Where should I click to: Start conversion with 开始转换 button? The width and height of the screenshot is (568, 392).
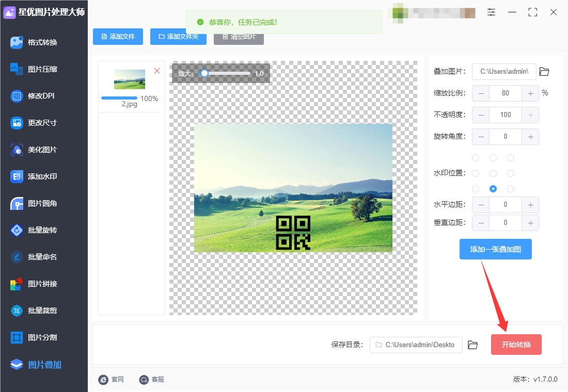(x=516, y=345)
